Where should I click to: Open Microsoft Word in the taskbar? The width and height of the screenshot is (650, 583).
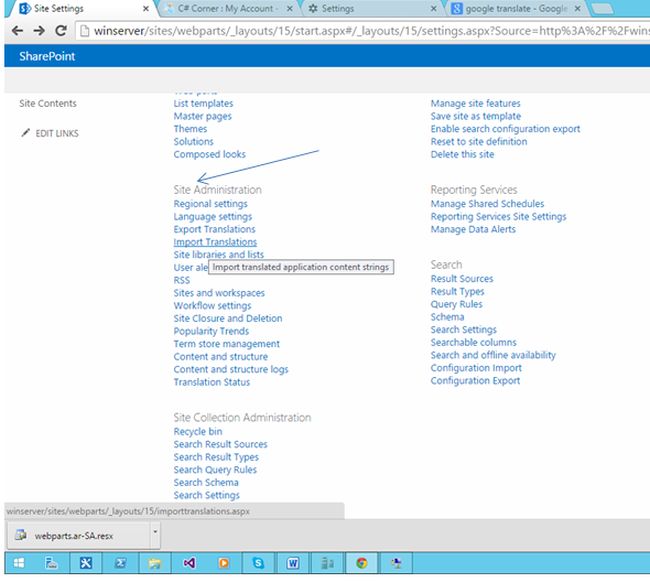point(293,563)
